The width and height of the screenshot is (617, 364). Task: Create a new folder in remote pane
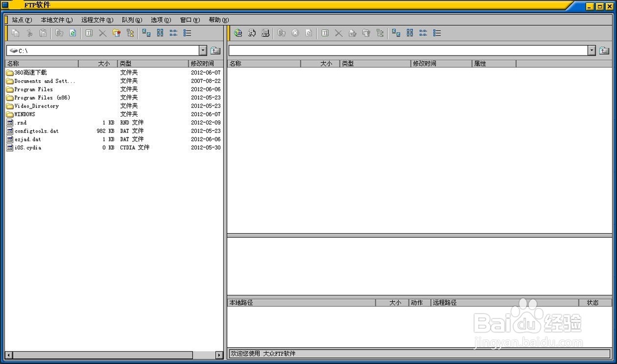[366, 33]
